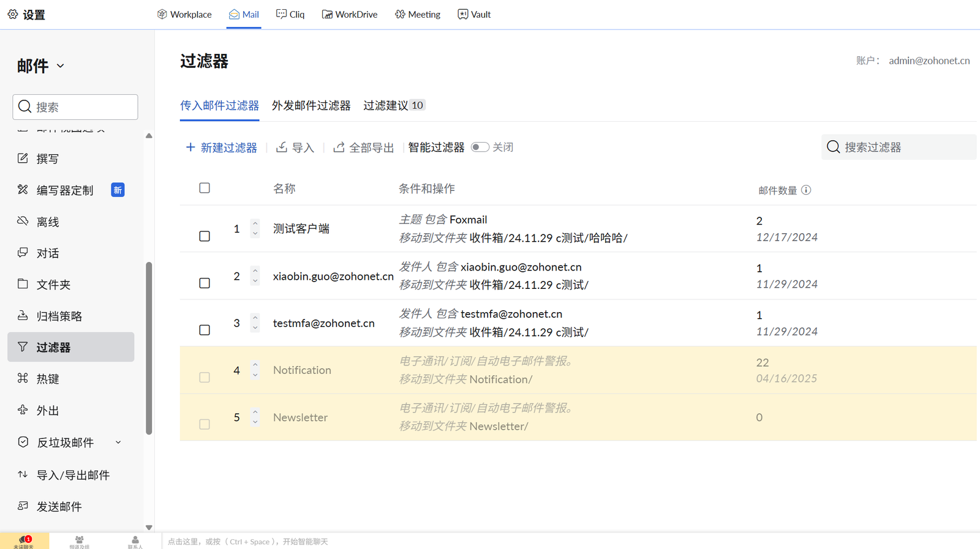Switch to 过滤建议 tab
Image resolution: width=980 pixels, height=549 pixels.
[x=394, y=105]
